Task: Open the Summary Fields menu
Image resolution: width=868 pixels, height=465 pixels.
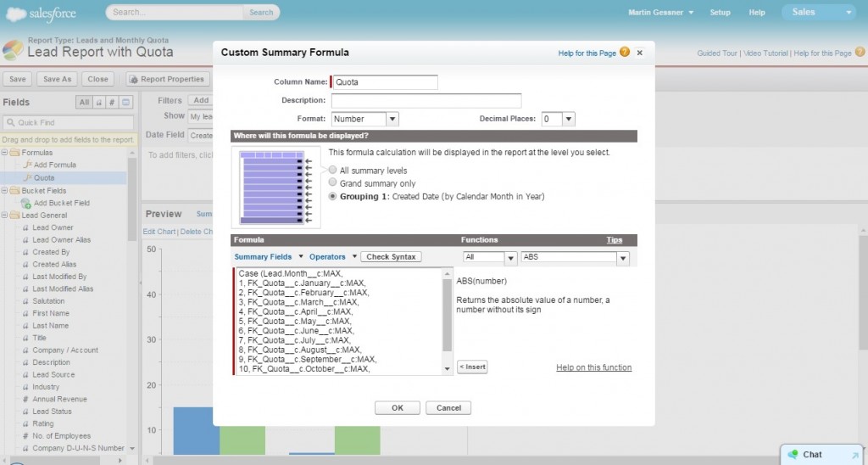Action: 266,256
